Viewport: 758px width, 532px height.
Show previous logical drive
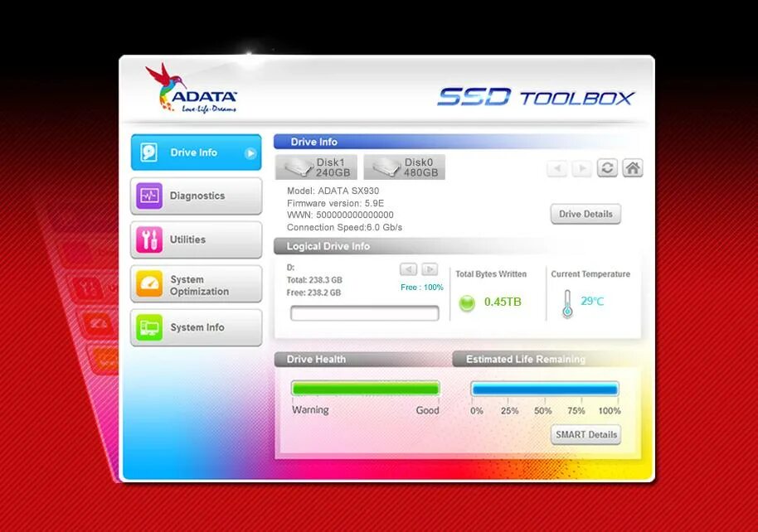tap(409, 269)
